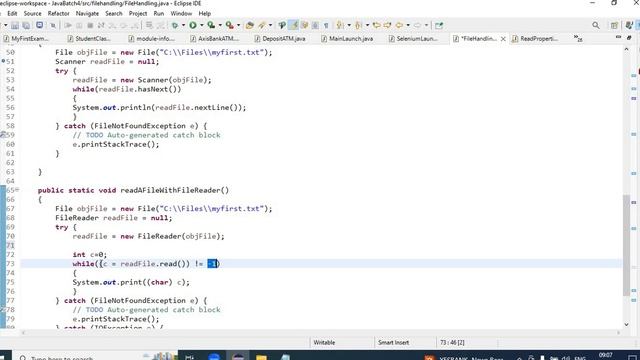Image resolution: width=640 pixels, height=360 pixels.
Task: Open the Run button dropdown arrow
Action: pos(201,25)
